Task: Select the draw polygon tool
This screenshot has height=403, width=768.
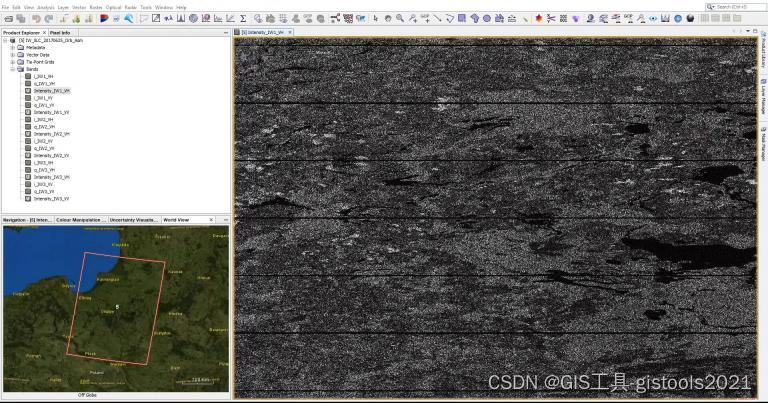Action: pos(475,19)
